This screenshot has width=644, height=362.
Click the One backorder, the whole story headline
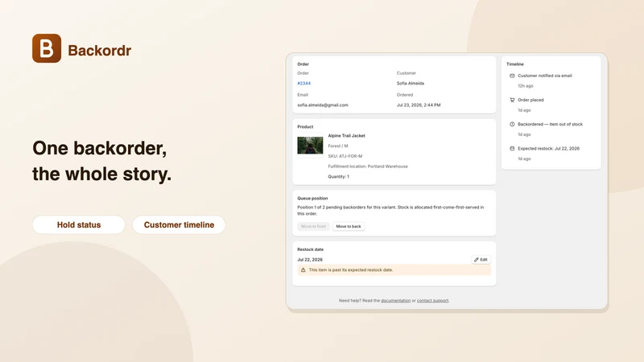click(102, 161)
